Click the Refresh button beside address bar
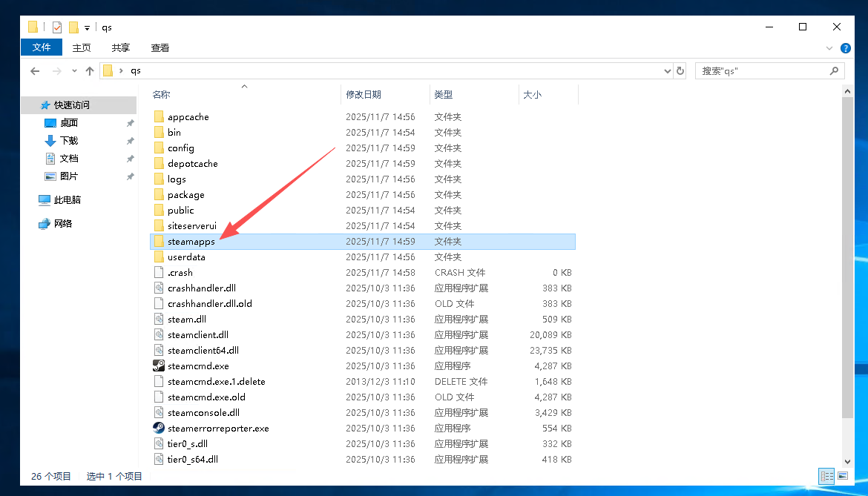 680,71
